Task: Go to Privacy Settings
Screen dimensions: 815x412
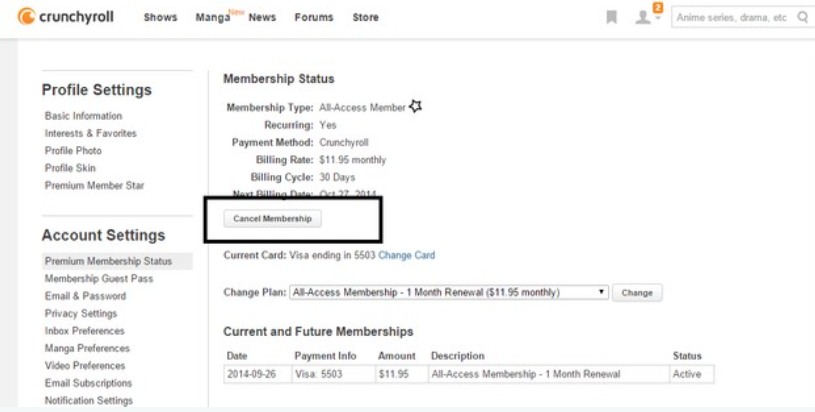Action: point(81,313)
